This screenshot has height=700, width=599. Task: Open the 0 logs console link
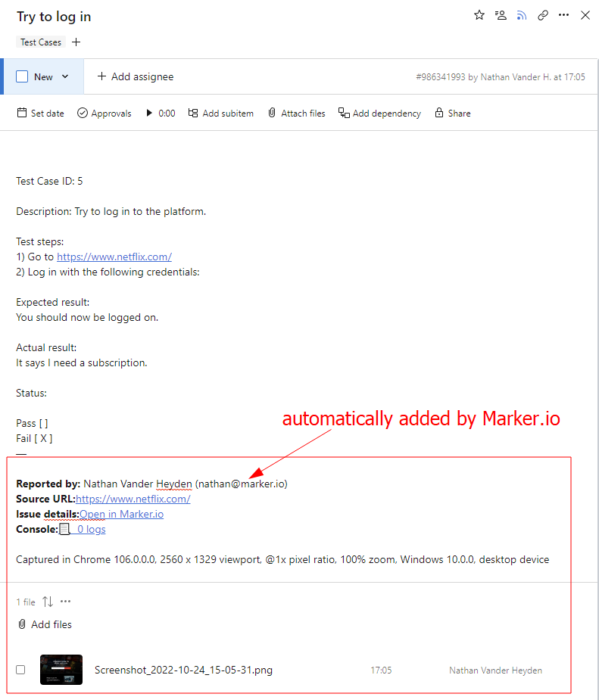point(91,530)
